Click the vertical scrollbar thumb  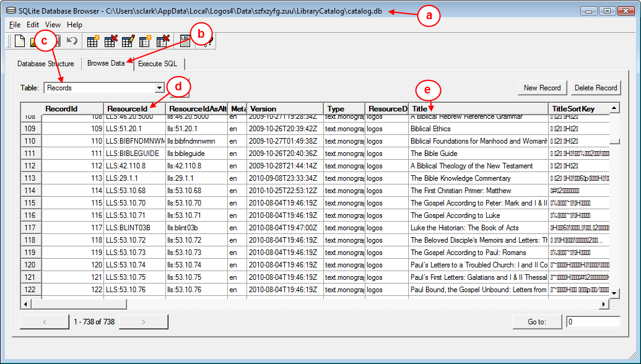click(x=614, y=141)
